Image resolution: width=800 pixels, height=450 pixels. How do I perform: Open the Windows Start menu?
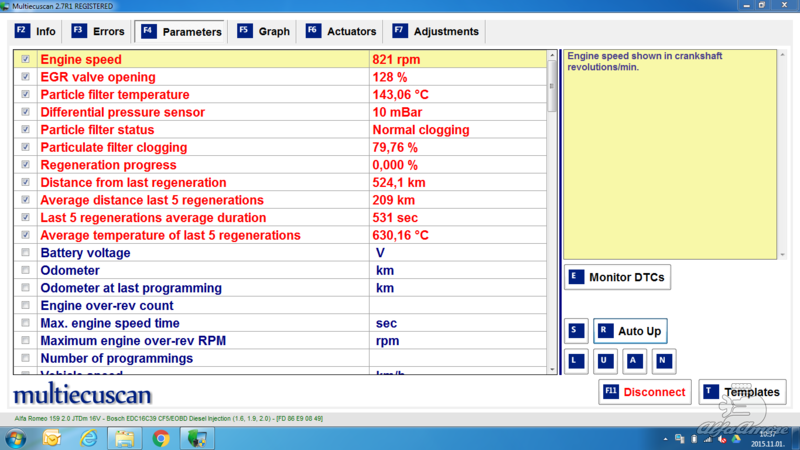tap(16, 438)
